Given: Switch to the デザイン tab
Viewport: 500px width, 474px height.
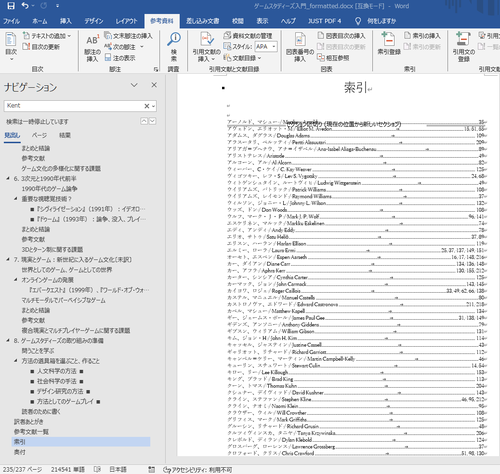Looking at the screenshot, I should (x=94, y=21).
